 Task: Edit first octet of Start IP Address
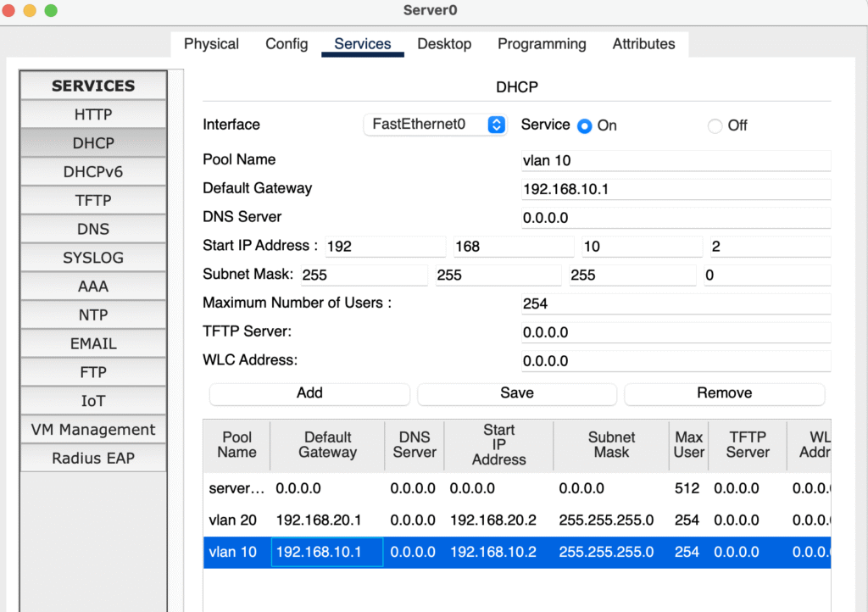click(386, 246)
